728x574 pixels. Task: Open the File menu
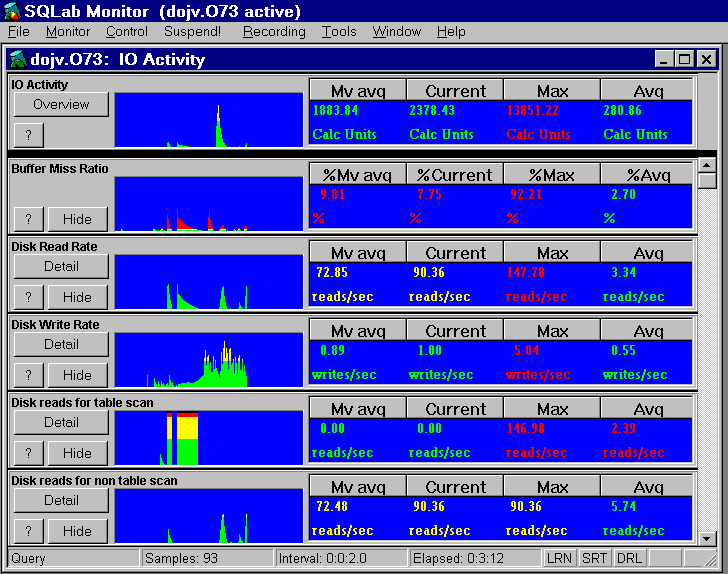pyautogui.click(x=19, y=32)
